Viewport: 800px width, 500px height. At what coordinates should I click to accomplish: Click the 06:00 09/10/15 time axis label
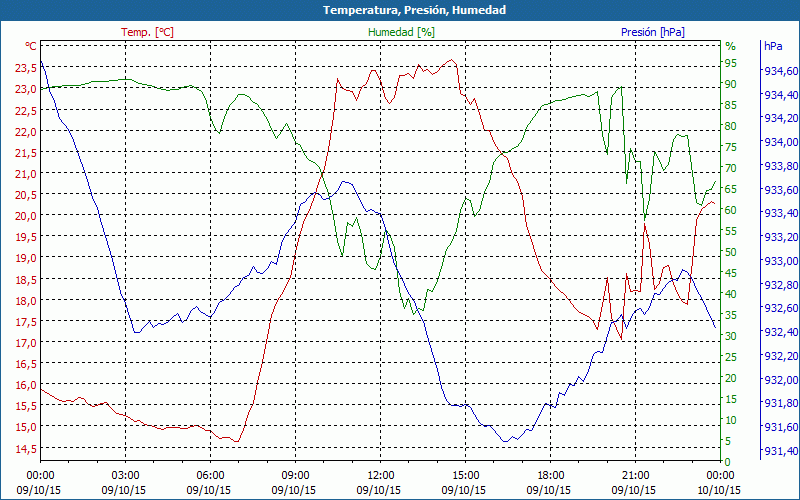209,483
